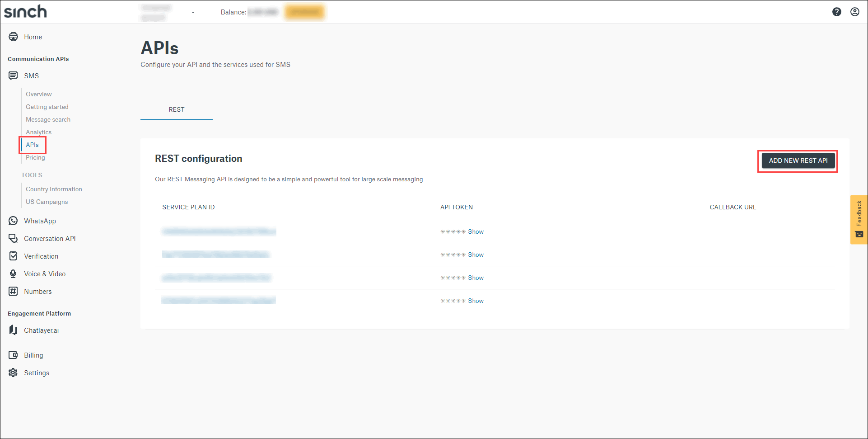Click the Voice & Video microphone icon

tap(13, 274)
